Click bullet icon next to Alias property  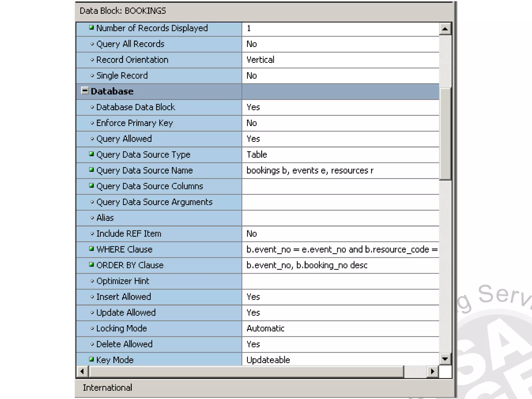point(92,218)
